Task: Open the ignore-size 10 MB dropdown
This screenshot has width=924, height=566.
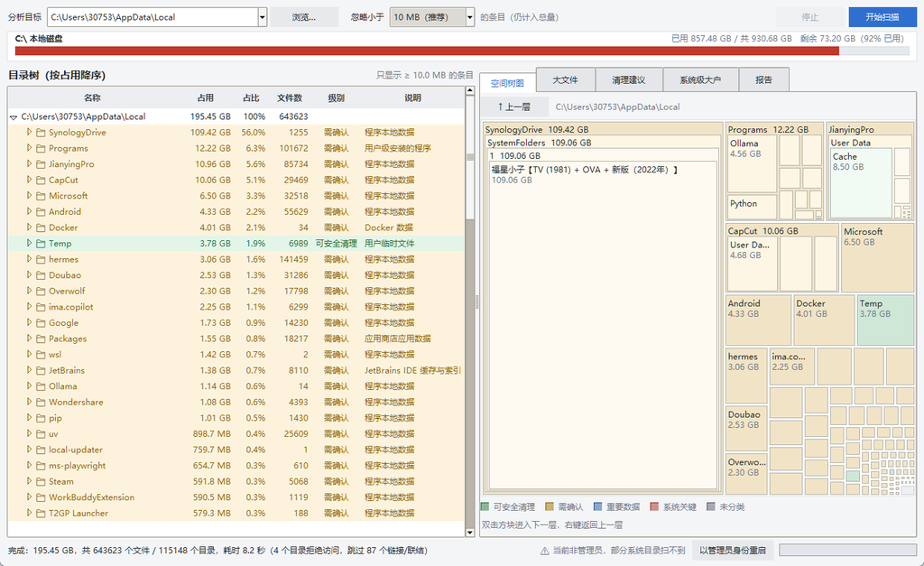Action: [x=469, y=17]
